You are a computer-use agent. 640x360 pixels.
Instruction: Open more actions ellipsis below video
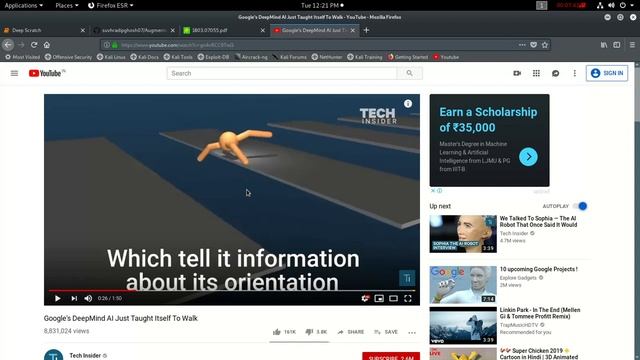pyautogui.click(x=412, y=332)
